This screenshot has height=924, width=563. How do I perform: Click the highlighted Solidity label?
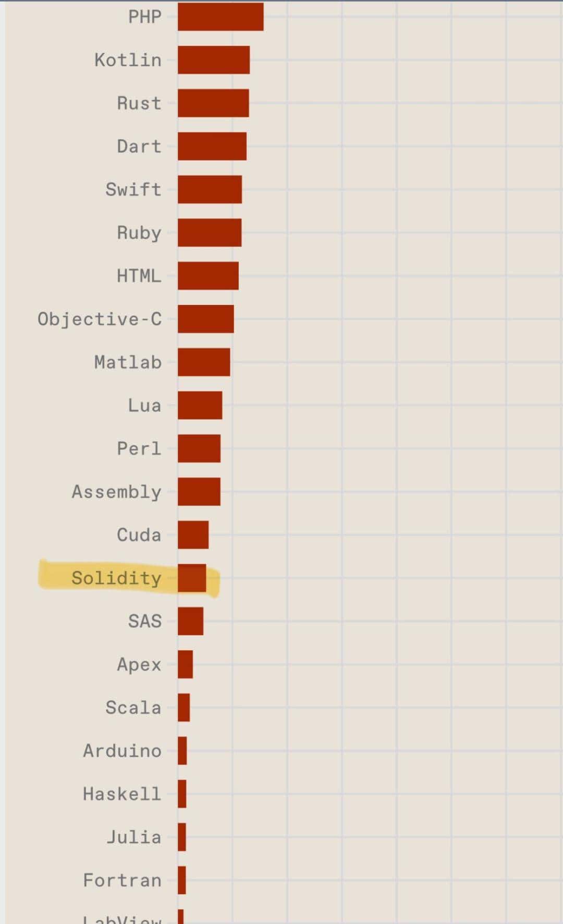pyautogui.click(x=116, y=578)
